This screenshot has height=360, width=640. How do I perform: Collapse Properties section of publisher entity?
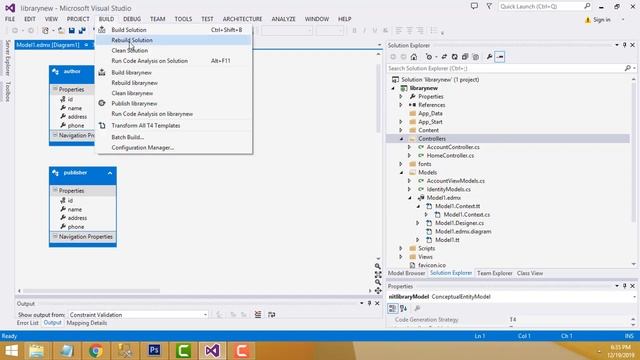click(x=55, y=191)
